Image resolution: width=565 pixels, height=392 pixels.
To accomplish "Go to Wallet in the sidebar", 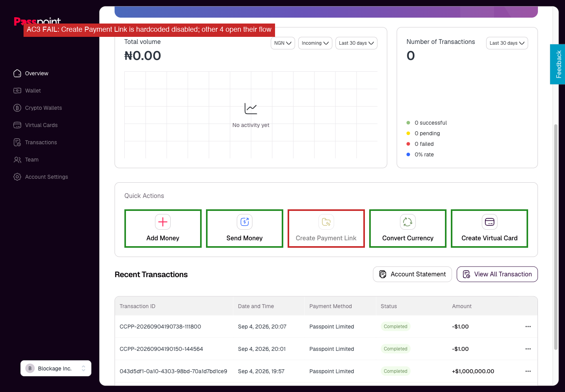I will (x=33, y=91).
